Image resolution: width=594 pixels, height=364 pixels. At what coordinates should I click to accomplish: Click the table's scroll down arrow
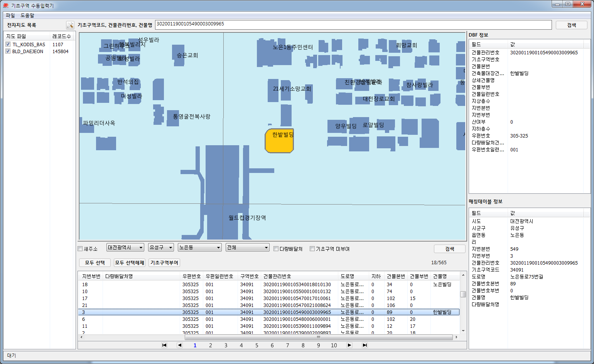point(463,330)
